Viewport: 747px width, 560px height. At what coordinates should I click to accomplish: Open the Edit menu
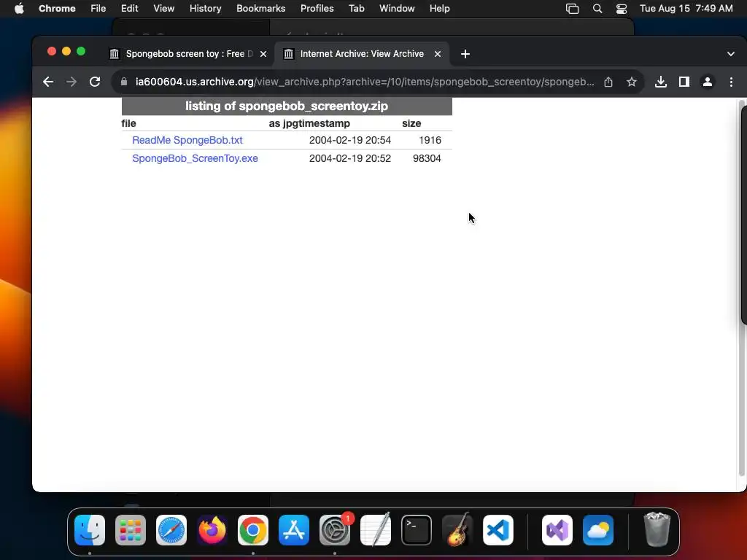point(129,9)
